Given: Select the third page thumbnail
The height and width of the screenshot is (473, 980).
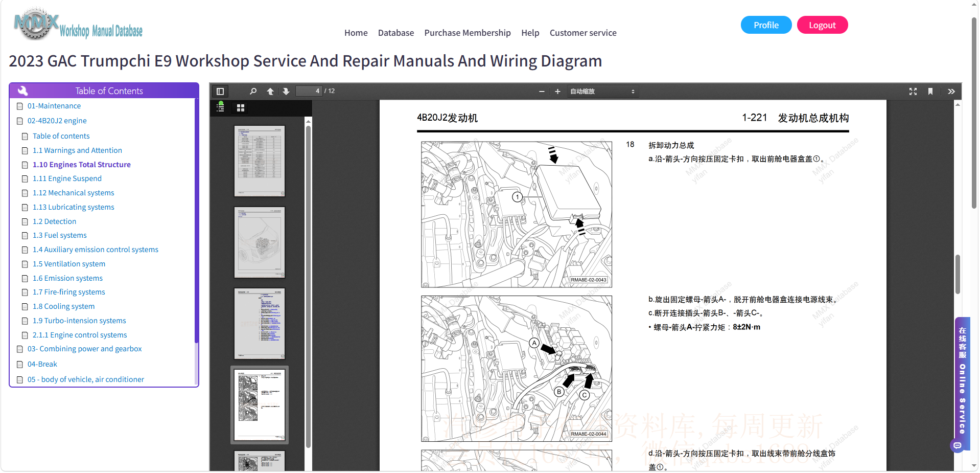Looking at the screenshot, I should pyautogui.click(x=260, y=324).
